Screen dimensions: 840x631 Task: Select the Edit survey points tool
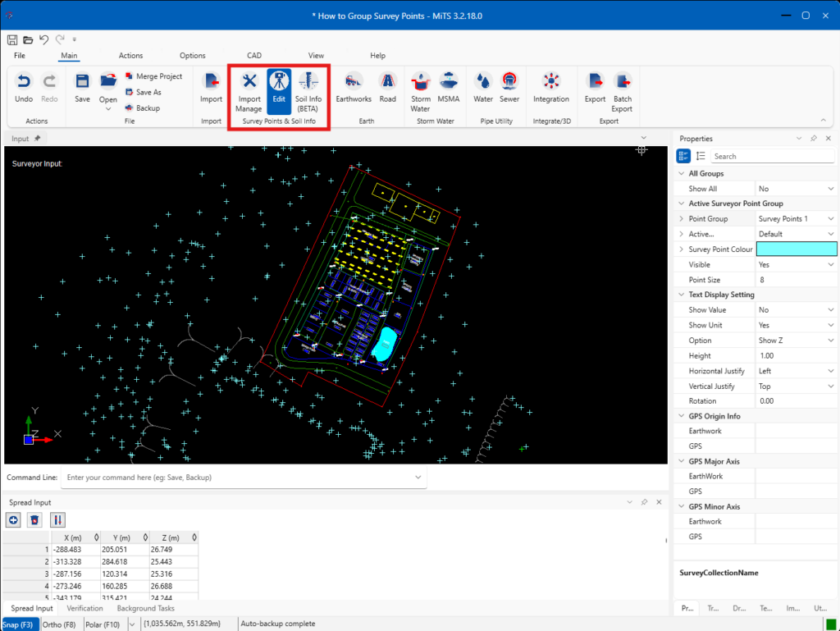(279, 92)
